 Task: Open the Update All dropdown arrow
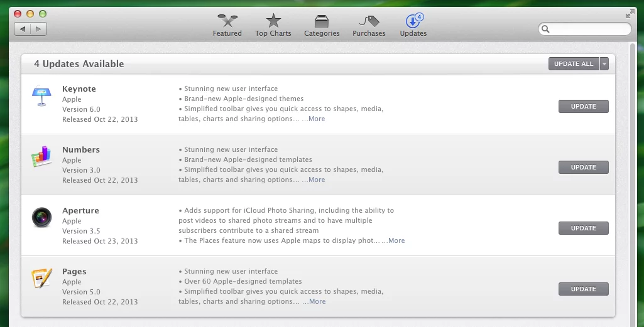pos(604,63)
